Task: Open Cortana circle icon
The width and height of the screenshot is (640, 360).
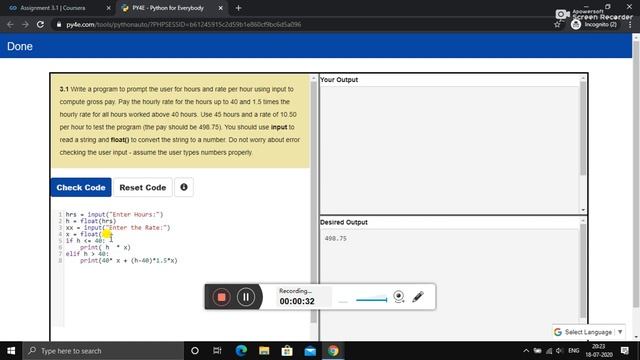Action: click(195, 351)
